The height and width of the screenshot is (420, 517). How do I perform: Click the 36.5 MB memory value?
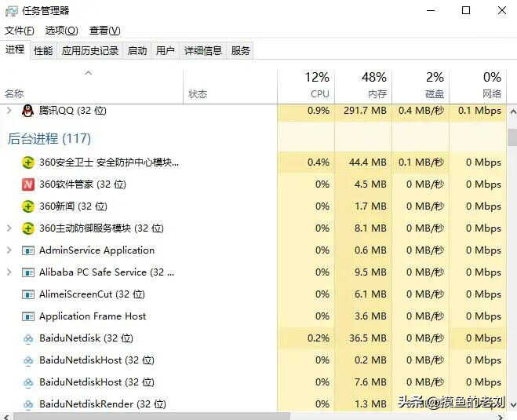point(368,338)
